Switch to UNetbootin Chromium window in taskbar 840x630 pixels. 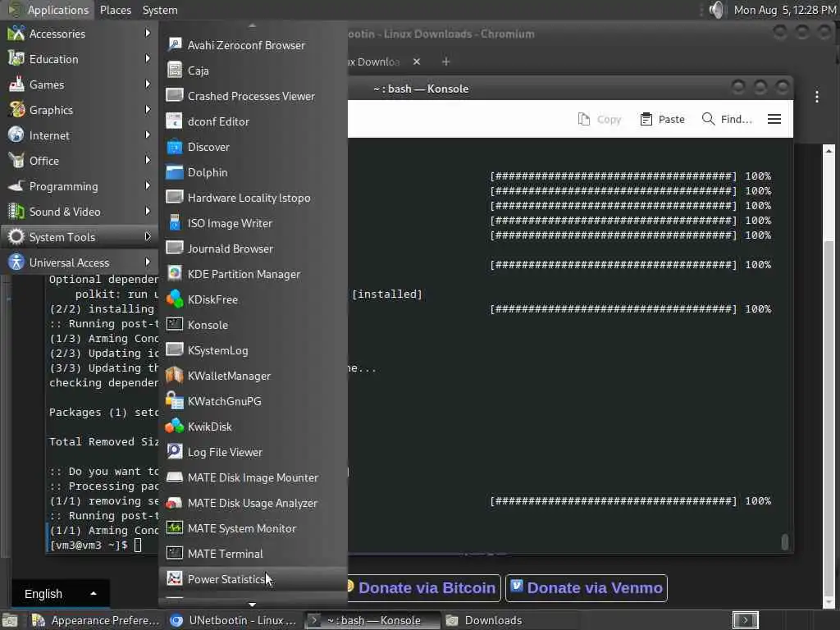point(232,620)
